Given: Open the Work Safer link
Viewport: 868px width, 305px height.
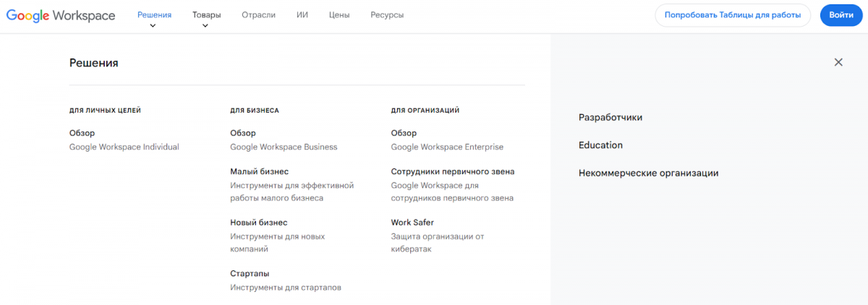Looking at the screenshot, I should 412,223.
